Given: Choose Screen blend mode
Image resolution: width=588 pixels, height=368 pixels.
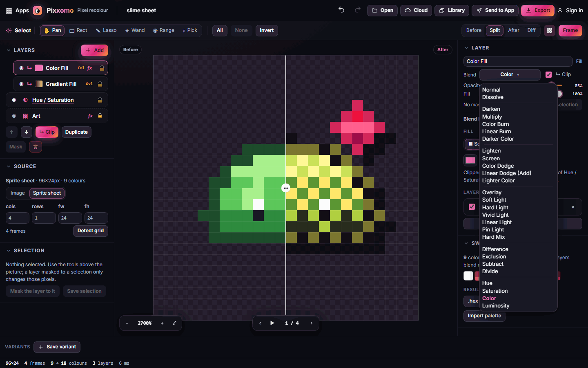Looking at the screenshot, I should coord(491,158).
